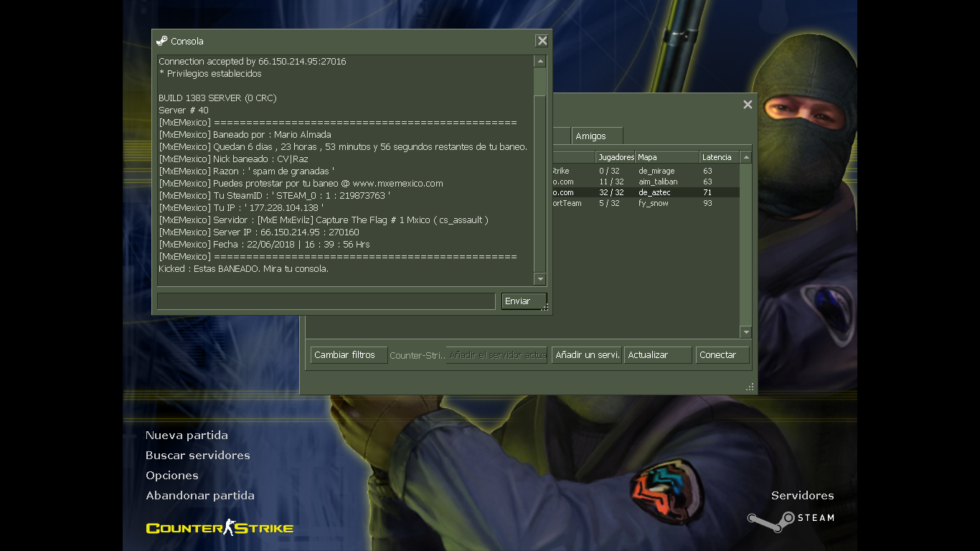Close the server browser window

(748, 105)
